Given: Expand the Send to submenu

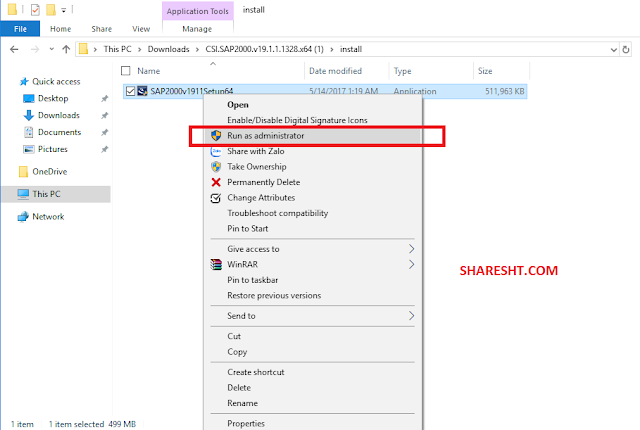Looking at the screenshot, I should [x=411, y=316].
